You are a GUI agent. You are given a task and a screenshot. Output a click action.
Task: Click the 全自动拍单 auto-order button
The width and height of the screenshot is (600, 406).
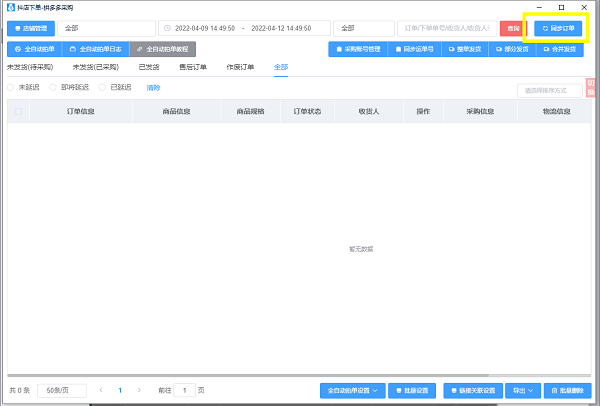(34, 49)
